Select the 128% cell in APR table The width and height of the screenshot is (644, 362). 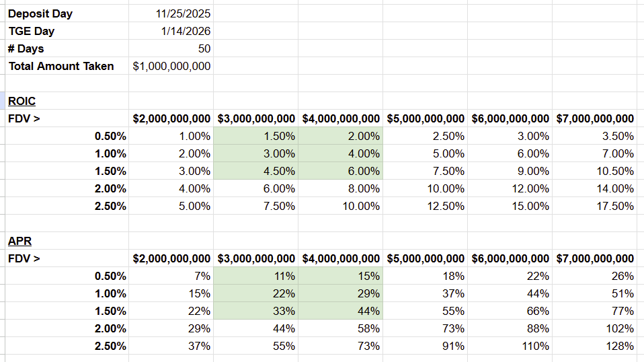[622, 346]
